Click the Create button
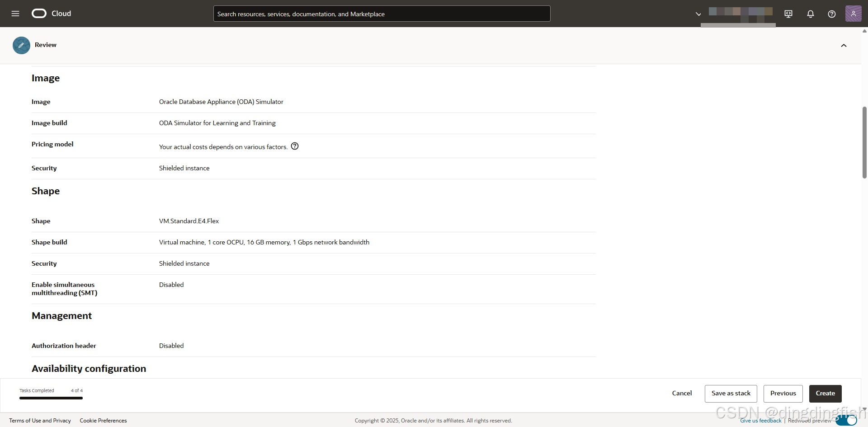This screenshot has width=868, height=427. [826, 394]
